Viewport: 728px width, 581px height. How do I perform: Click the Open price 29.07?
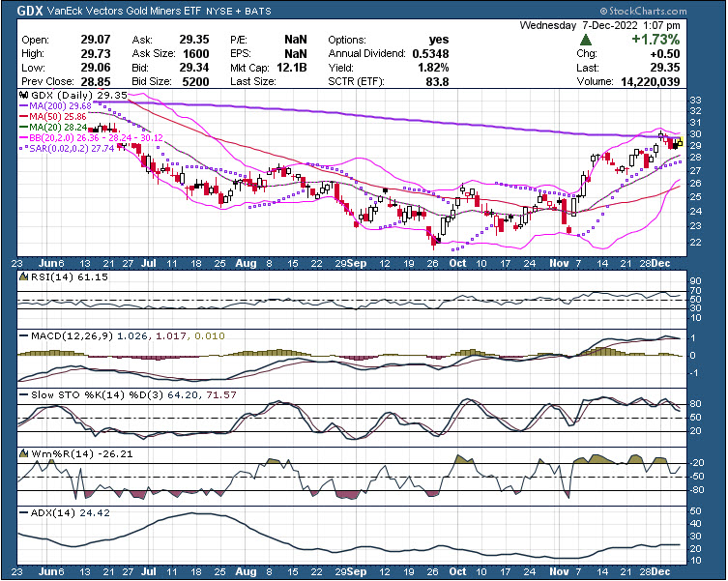coord(95,40)
